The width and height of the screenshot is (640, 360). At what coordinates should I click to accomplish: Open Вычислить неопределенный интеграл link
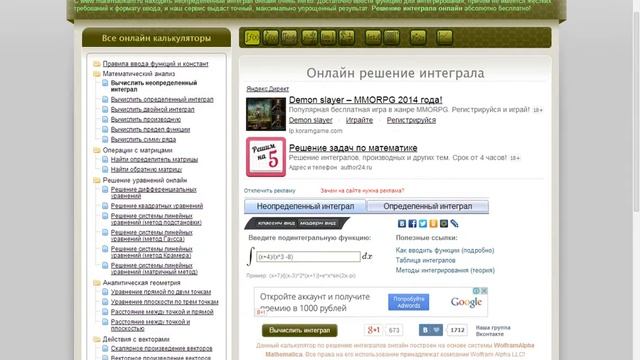(154, 86)
